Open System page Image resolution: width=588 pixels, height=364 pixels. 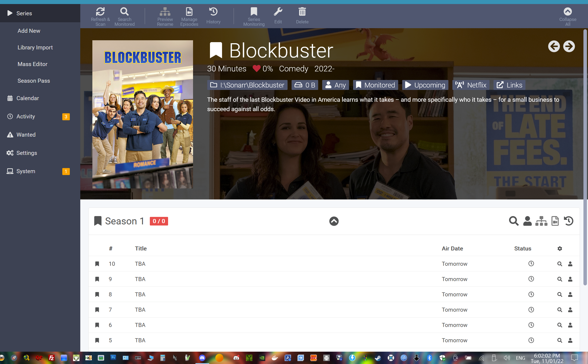40,171
